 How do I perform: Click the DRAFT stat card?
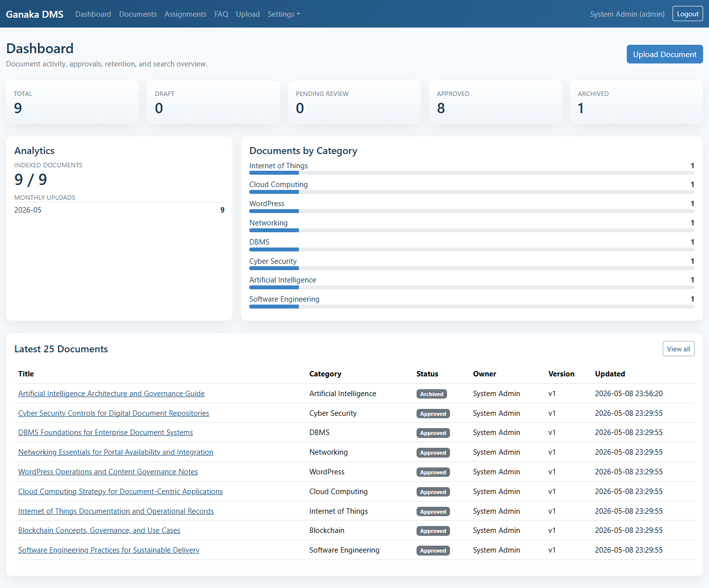point(213,102)
